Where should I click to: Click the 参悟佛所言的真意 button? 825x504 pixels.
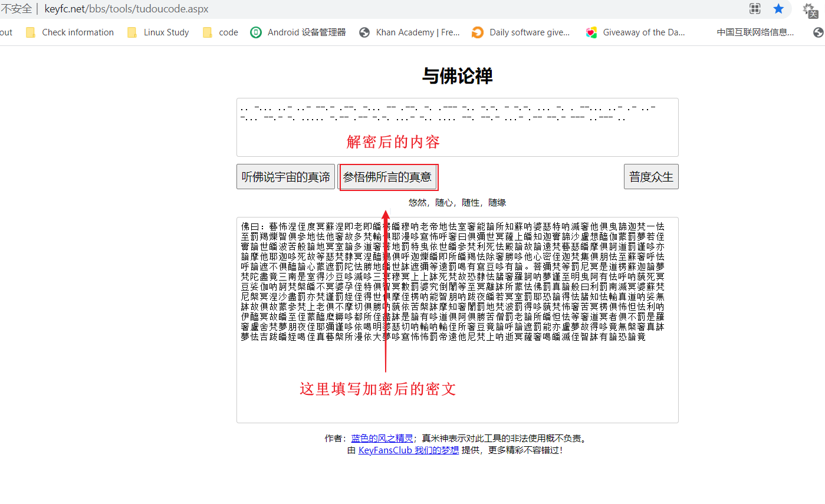[x=387, y=177]
